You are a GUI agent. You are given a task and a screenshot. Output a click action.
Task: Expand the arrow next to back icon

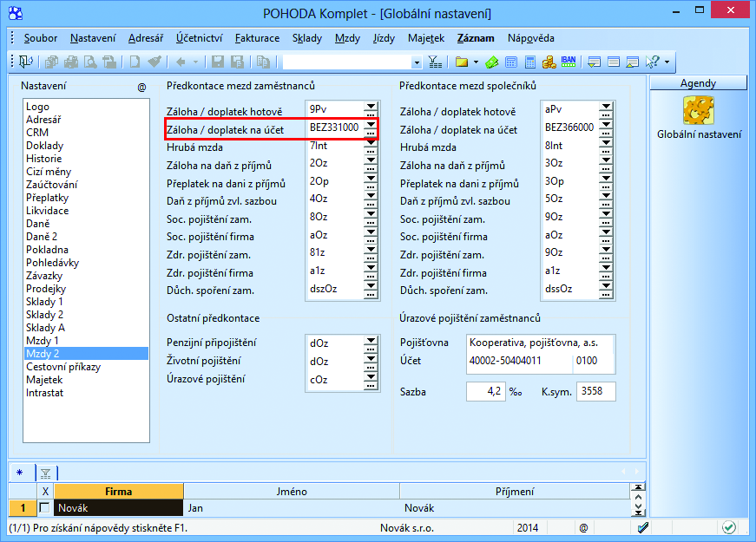pos(195,62)
